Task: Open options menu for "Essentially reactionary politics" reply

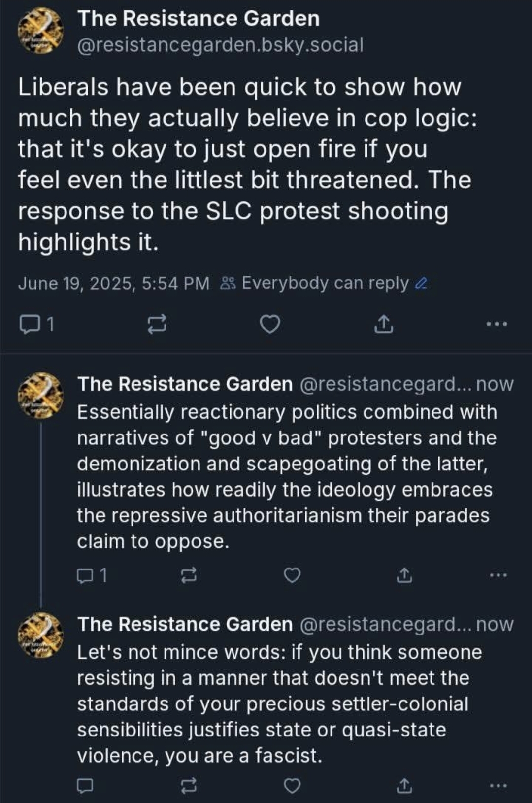Action: (498, 575)
